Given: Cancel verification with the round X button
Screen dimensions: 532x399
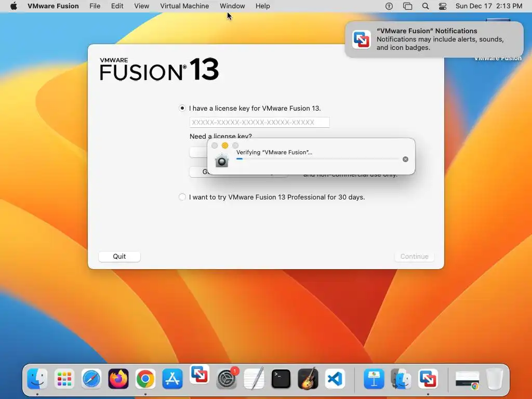Looking at the screenshot, I should pyautogui.click(x=405, y=159).
